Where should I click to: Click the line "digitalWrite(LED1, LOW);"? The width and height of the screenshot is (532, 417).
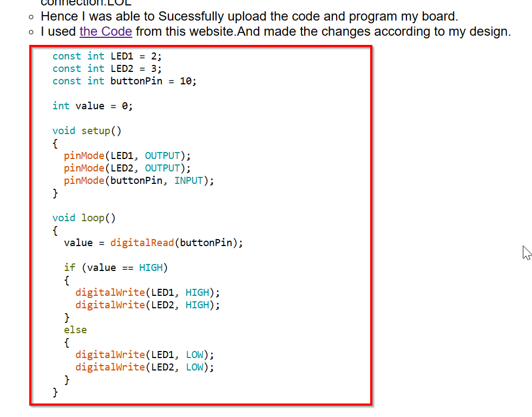(145, 355)
